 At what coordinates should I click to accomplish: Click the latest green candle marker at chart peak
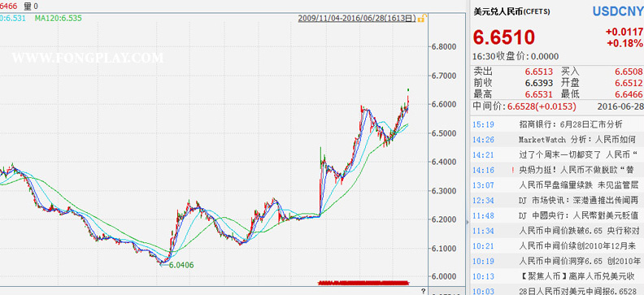point(408,89)
